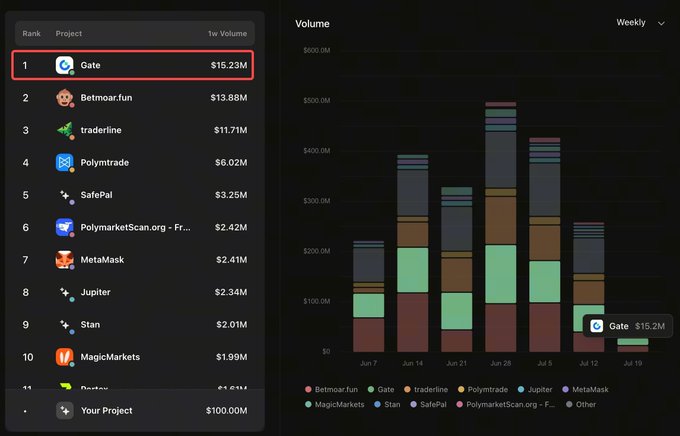Select the Your Project label

[107, 410]
